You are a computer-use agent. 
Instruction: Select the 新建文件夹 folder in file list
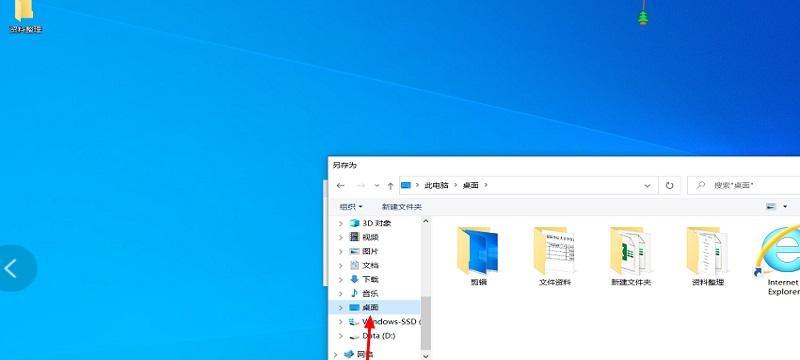coord(631,256)
